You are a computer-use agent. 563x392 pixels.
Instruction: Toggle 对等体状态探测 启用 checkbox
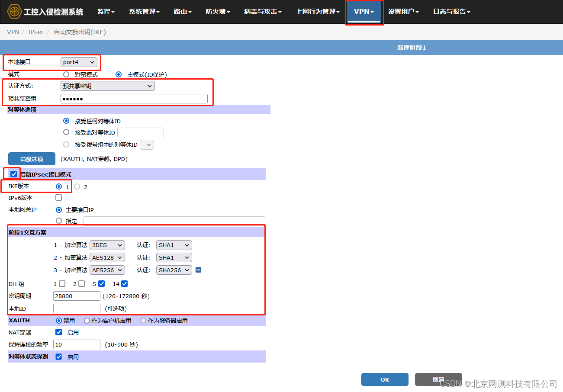click(59, 357)
